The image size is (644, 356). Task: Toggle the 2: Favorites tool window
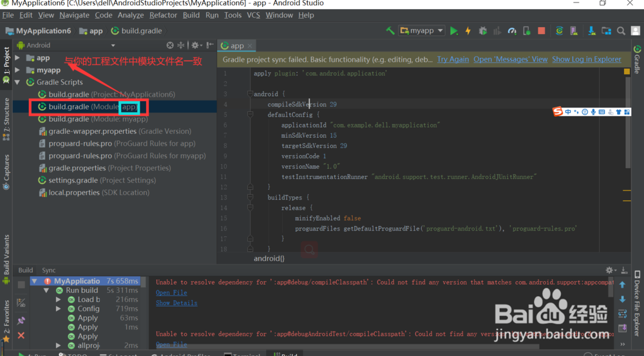tap(6, 321)
